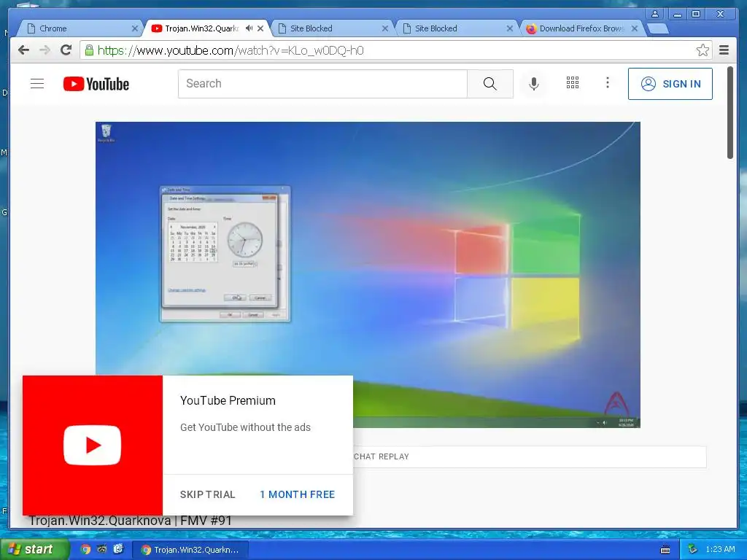This screenshot has width=747, height=560.
Task: Click the SIGN IN button
Action: click(x=670, y=84)
